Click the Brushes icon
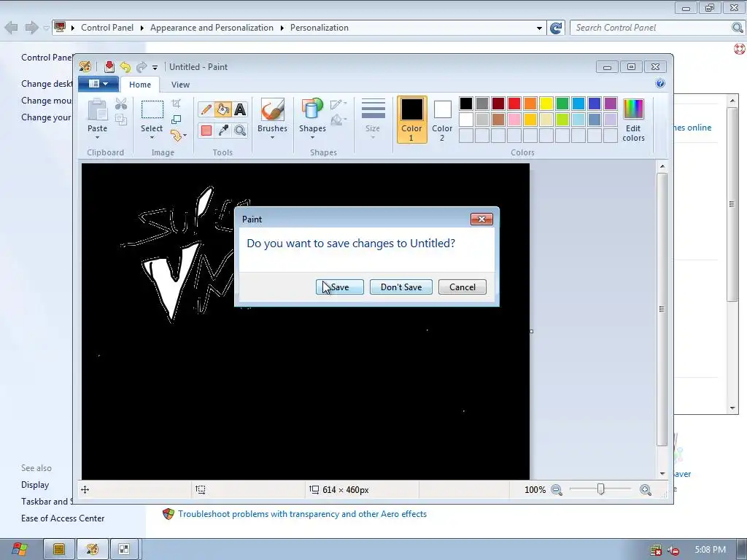This screenshot has width=747, height=560. tap(273, 110)
